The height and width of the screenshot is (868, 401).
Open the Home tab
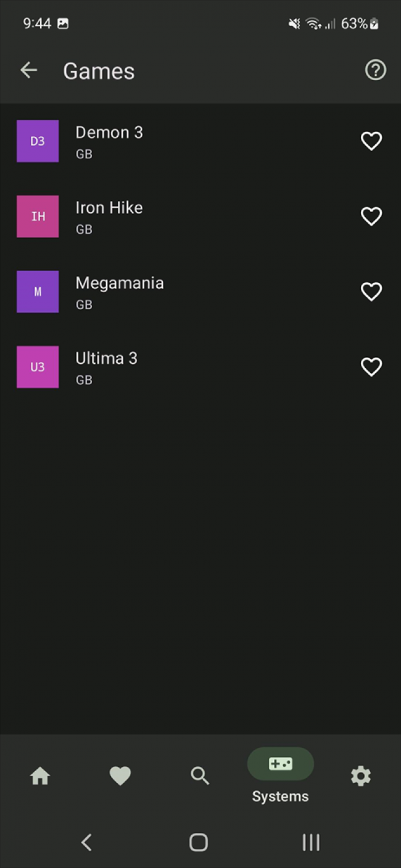point(40,776)
